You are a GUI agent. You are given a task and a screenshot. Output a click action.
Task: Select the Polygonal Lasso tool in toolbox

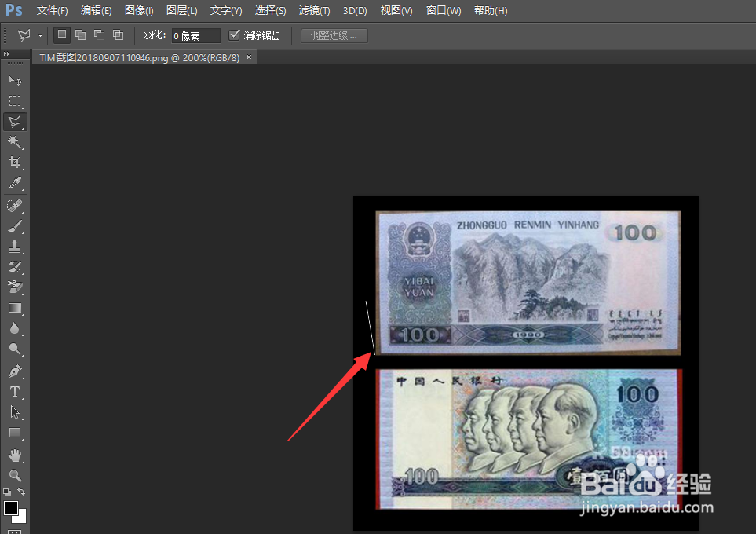pos(15,122)
